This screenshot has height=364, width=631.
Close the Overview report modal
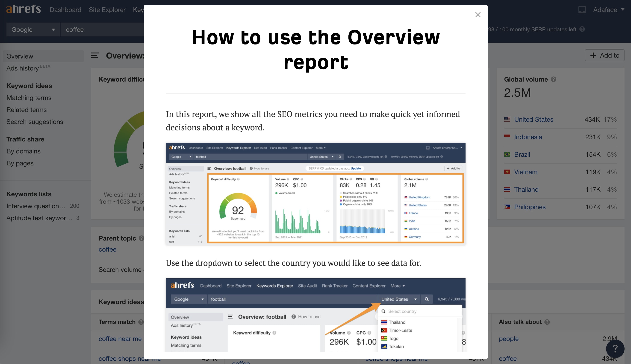pos(478,15)
